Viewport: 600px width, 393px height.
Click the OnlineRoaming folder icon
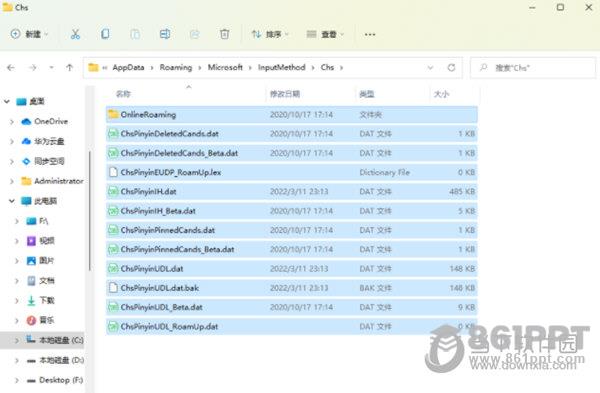coord(113,114)
